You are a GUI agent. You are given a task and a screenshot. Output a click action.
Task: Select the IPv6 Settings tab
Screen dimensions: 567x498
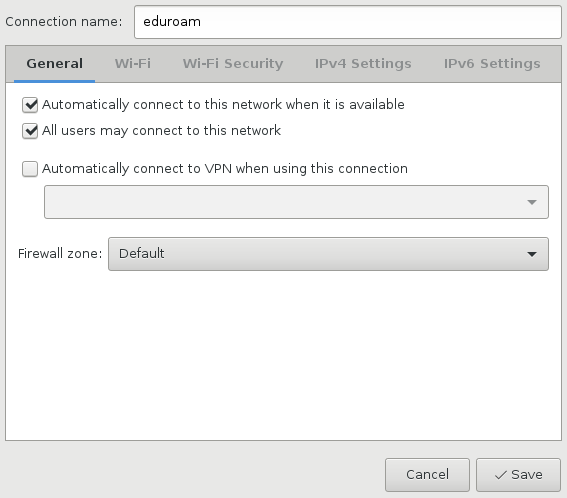(492, 64)
